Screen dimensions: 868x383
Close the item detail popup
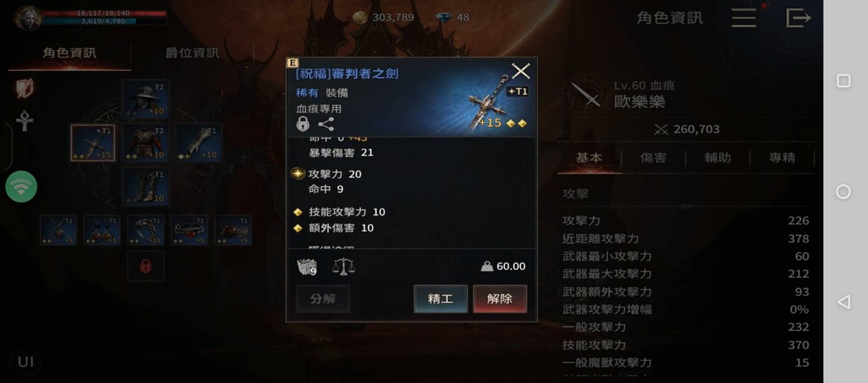520,71
